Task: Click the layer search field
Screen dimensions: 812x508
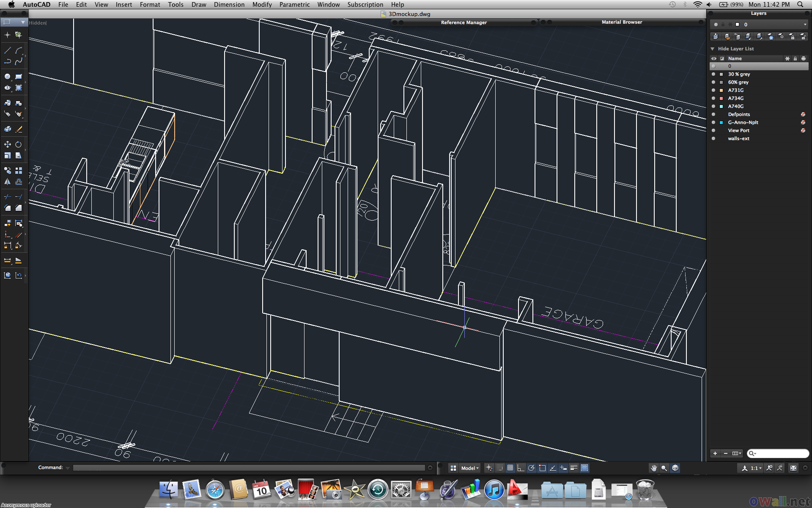Action: pos(780,453)
